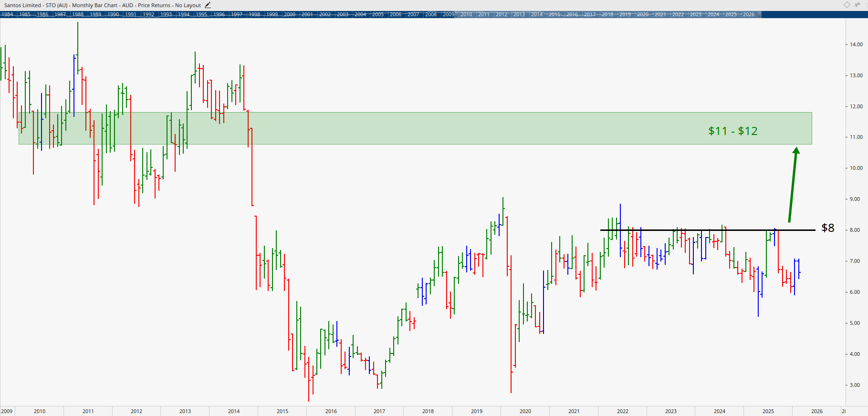This screenshot has width=868, height=416.
Task: Click 1990 in the top overview timeline
Action: click(x=113, y=14)
